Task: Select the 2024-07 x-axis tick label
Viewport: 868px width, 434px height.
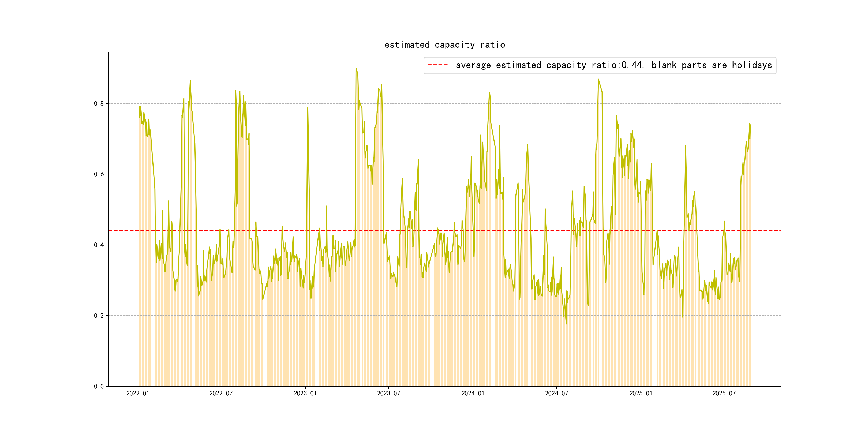Action: click(x=556, y=393)
